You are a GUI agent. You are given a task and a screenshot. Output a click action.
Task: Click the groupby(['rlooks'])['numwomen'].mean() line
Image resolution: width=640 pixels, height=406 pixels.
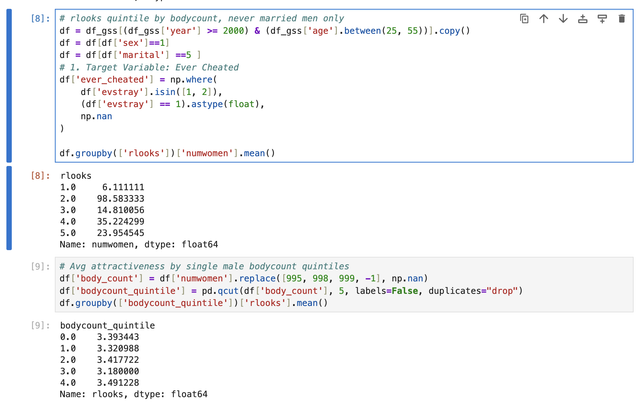pyautogui.click(x=167, y=153)
